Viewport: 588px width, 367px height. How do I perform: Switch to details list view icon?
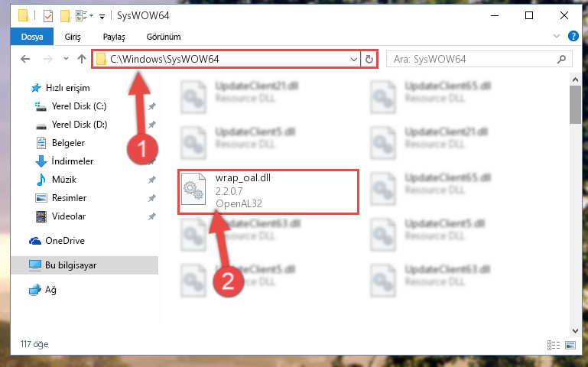[x=554, y=345]
